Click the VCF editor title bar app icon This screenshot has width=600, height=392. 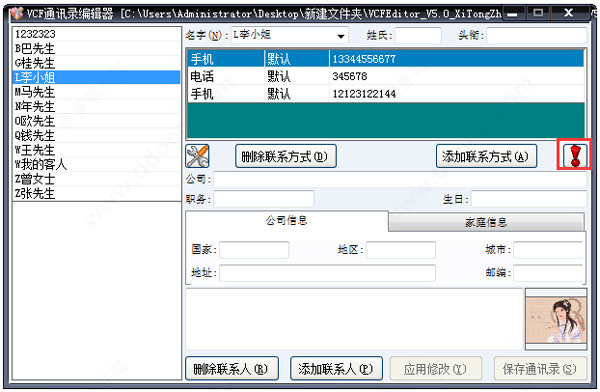point(16,14)
